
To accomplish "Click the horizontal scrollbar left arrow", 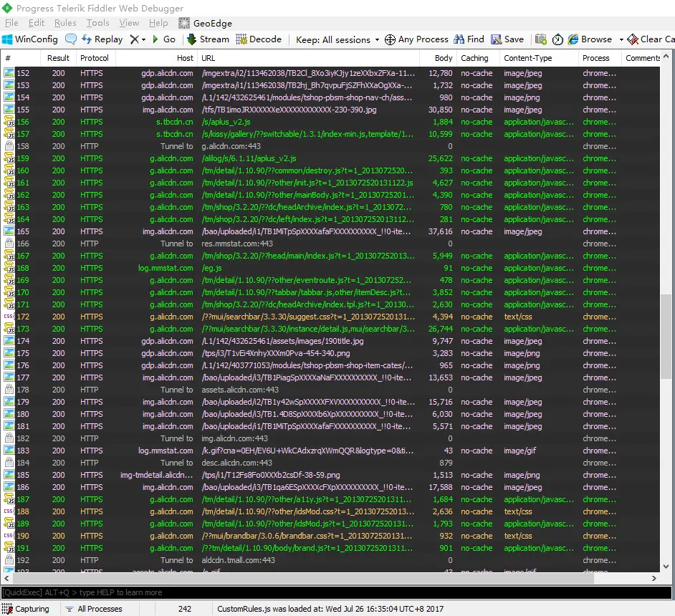I will point(6,579).
